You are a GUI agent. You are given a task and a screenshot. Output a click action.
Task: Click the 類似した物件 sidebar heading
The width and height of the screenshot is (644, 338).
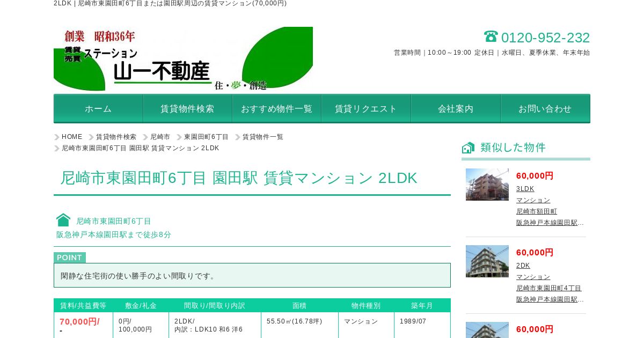click(513, 148)
